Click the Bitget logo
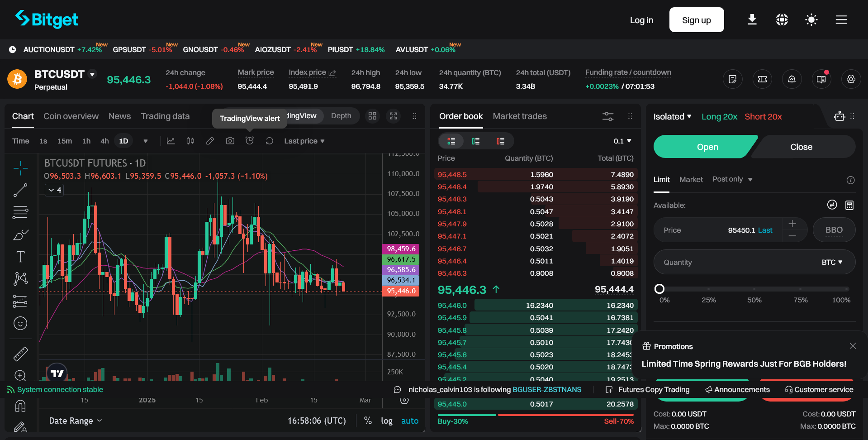 coord(47,19)
